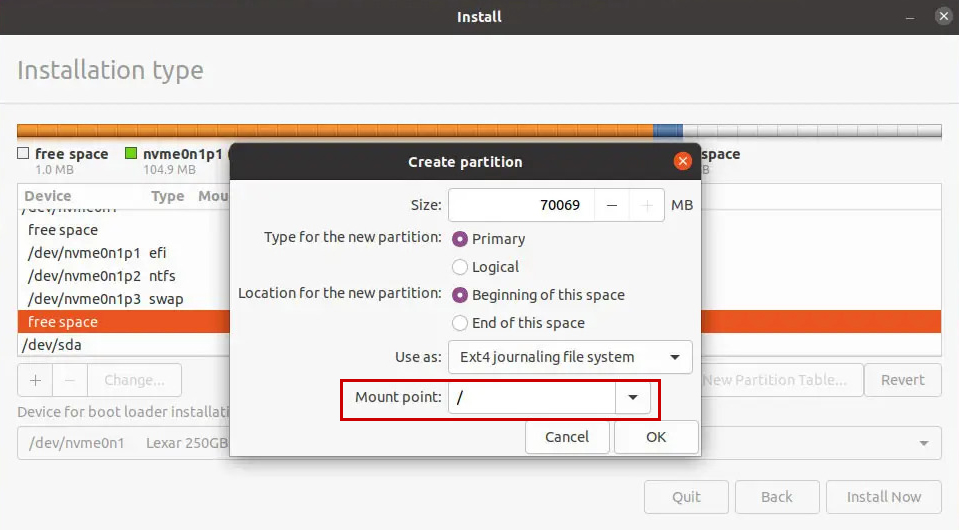Confirm partition with OK button
Screen dimensions: 959x530
click(655, 437)
